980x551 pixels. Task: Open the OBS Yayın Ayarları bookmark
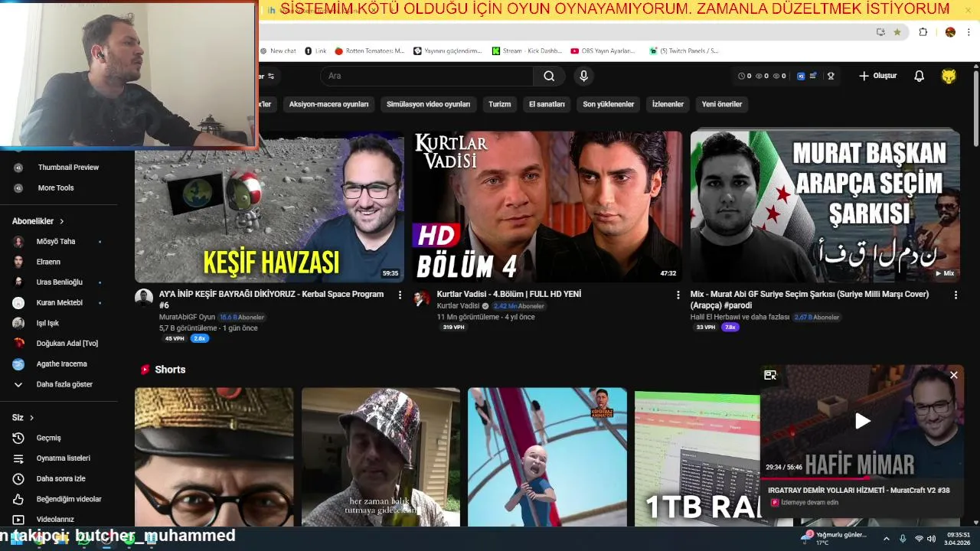pos(603,51)
